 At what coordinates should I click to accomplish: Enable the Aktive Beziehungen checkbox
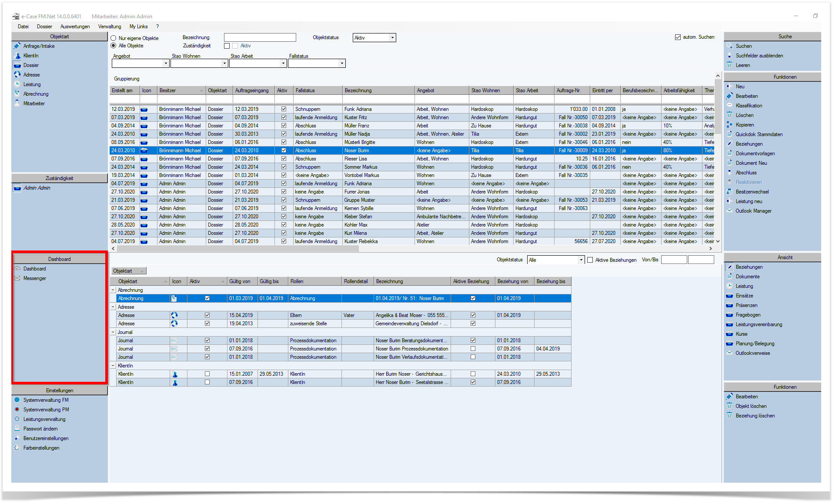tap(590, 260)
